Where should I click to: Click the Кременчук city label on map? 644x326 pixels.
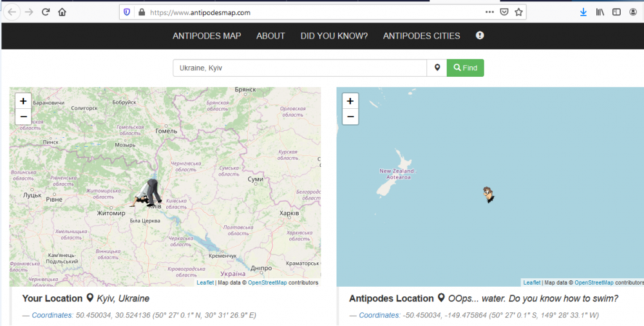tap(223, 256)
